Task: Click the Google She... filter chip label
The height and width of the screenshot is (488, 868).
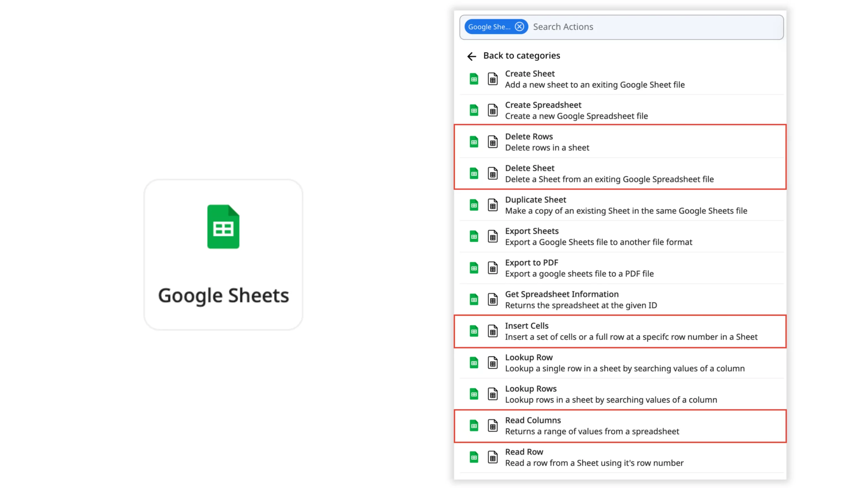Action: coord(489,27)
